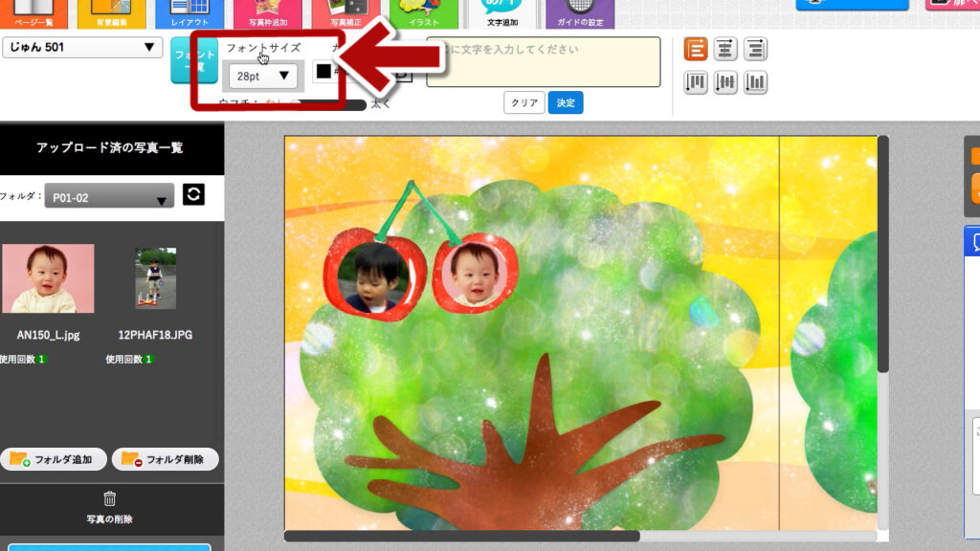This screenshot has height=551, width=980.
Task: Open the じゅん 501 font dropdown
Action: (82, 47)
